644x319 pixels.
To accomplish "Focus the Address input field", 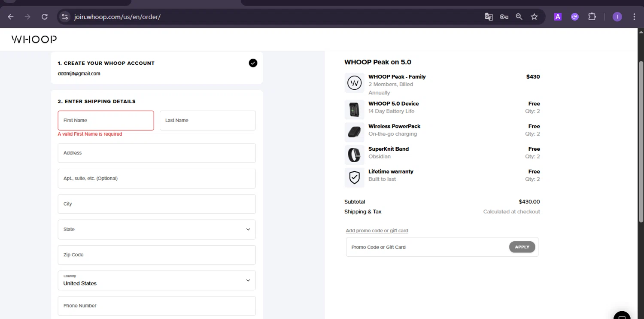I will coord(157,153).
